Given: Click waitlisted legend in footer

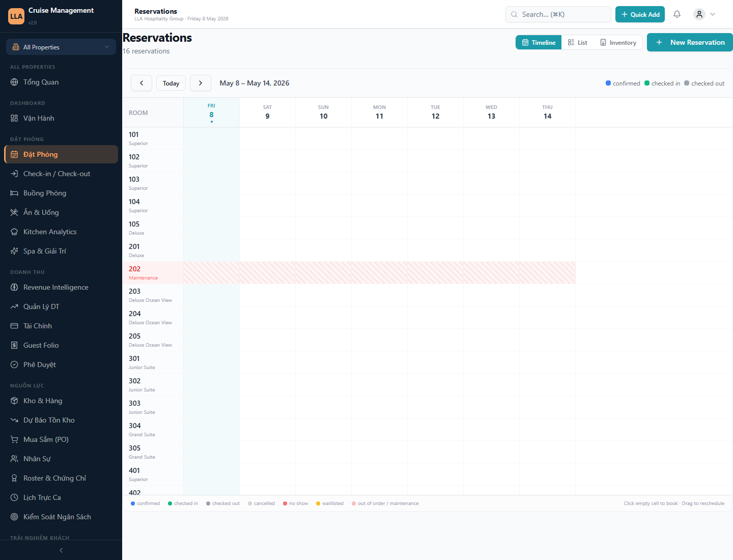Looking at the screenshot, I should (x=330, y=503).
